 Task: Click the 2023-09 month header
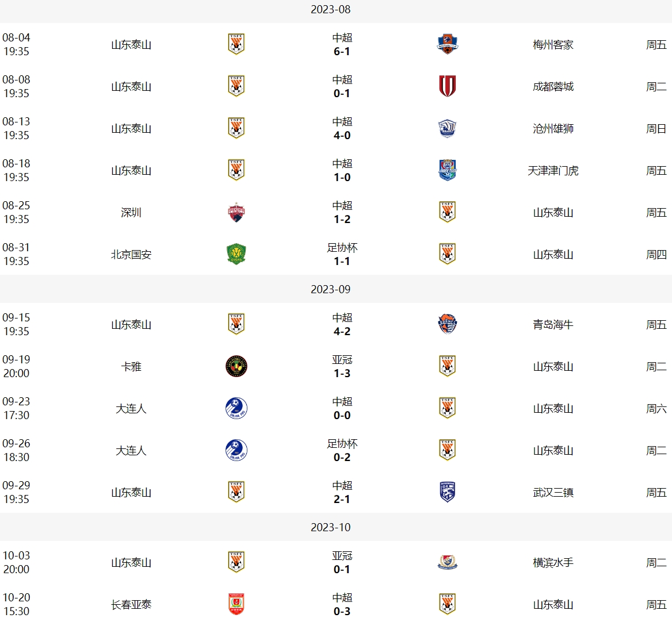330,289
